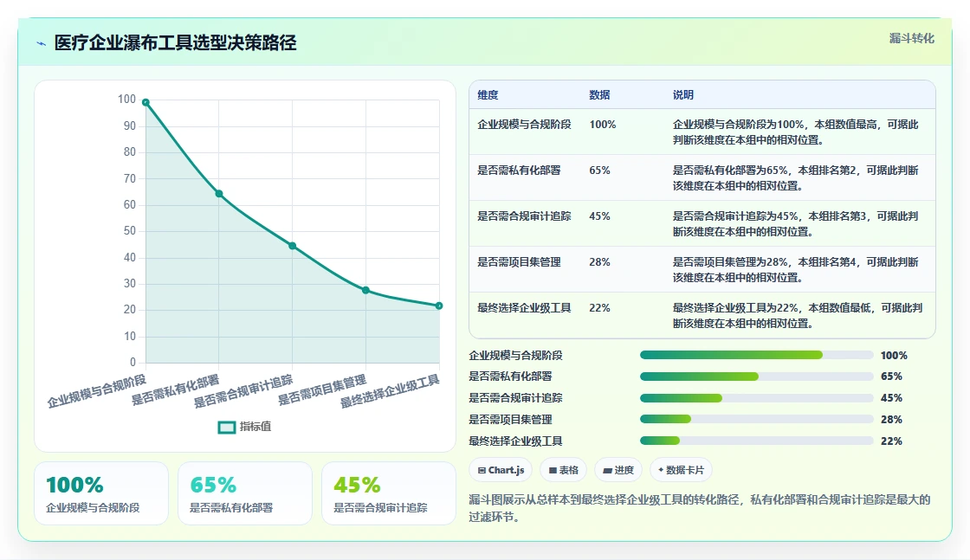Open the 45% 是否需合规审计追踪 stat card
Screen dimensions: 970x560
pyautogui.click(x=389, y=493)
